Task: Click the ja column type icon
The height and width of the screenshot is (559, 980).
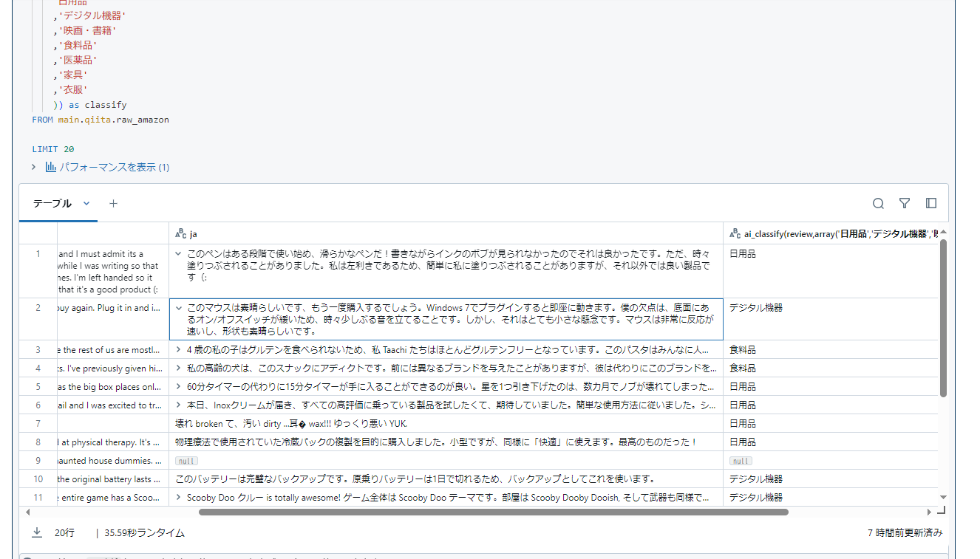Action: (x=180, y=234)
